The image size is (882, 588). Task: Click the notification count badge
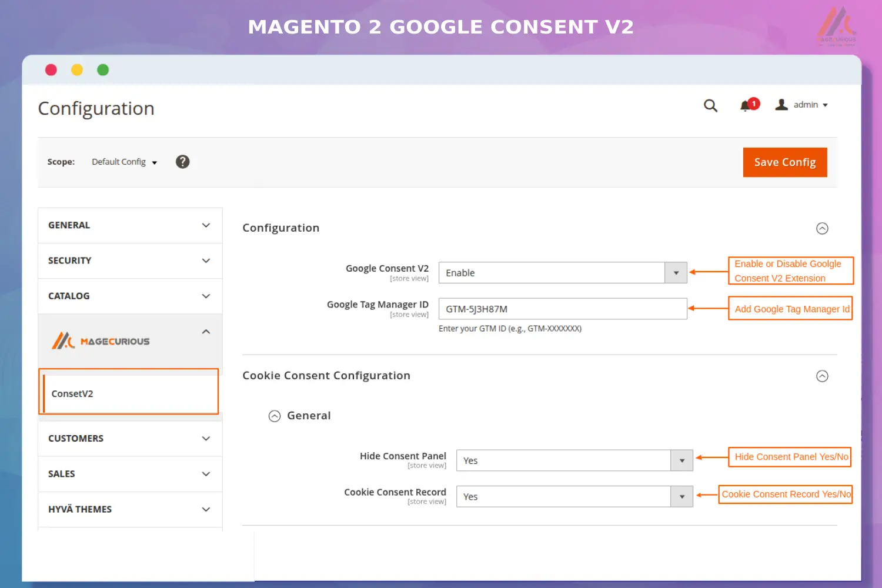[754, 103]
